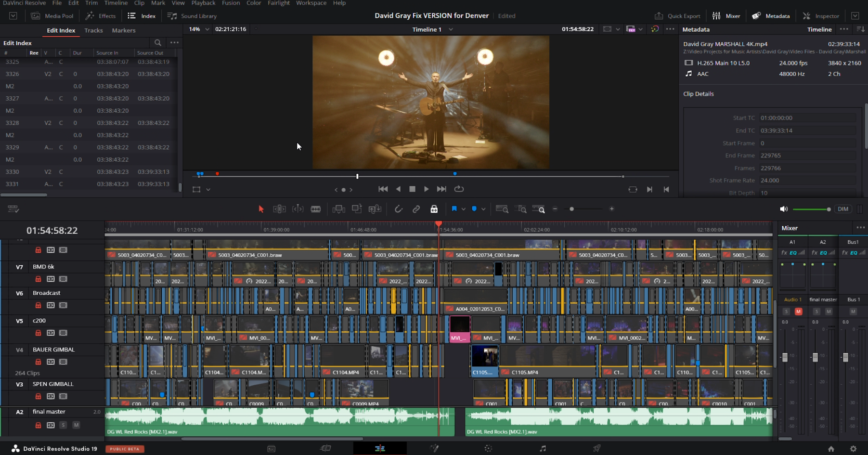The height and width of the screenshot is (455, 868).
Task: Add a blue flag to the clip
Action: click(x=454, y=208)
